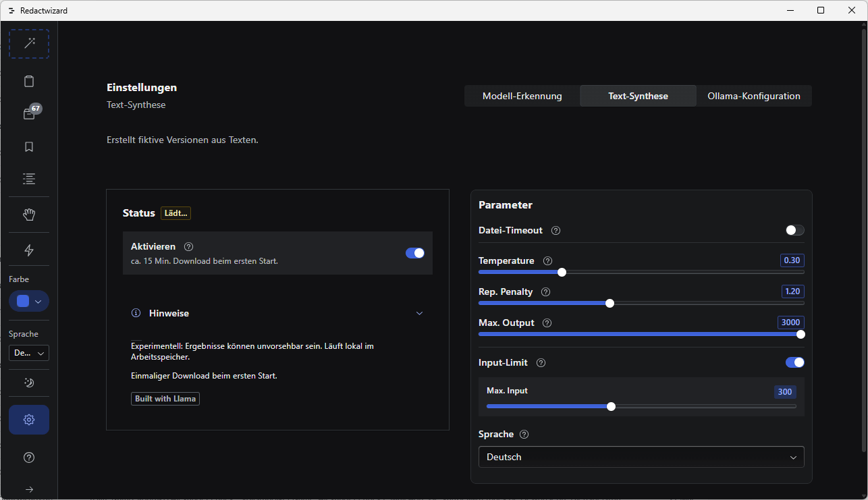The height and width of the screenshot is (500, 868).
Task: Disable the Aktivieren switch
Action: pos(415,253)
